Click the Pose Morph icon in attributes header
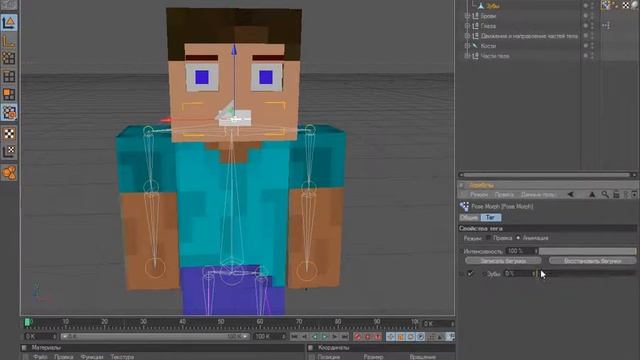 tap(464, 206)
